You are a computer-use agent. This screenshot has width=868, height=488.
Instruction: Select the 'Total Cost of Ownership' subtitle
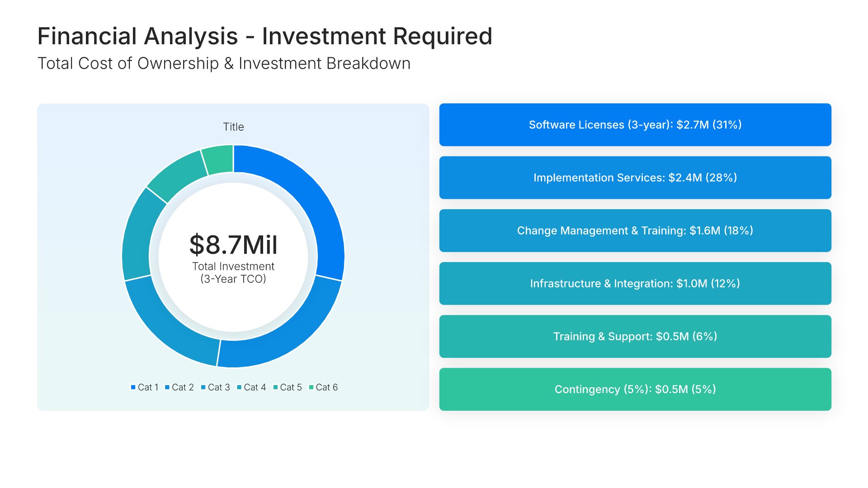[224, 64]
